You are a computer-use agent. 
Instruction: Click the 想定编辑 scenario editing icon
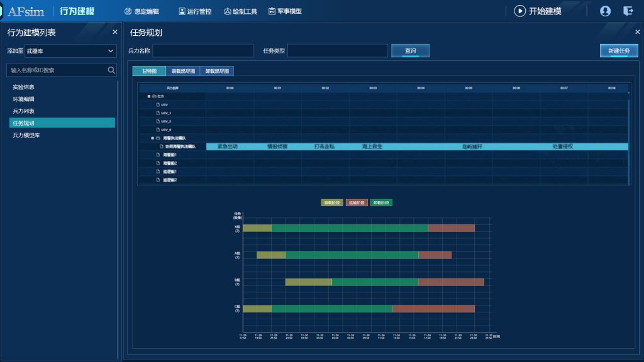128,11
